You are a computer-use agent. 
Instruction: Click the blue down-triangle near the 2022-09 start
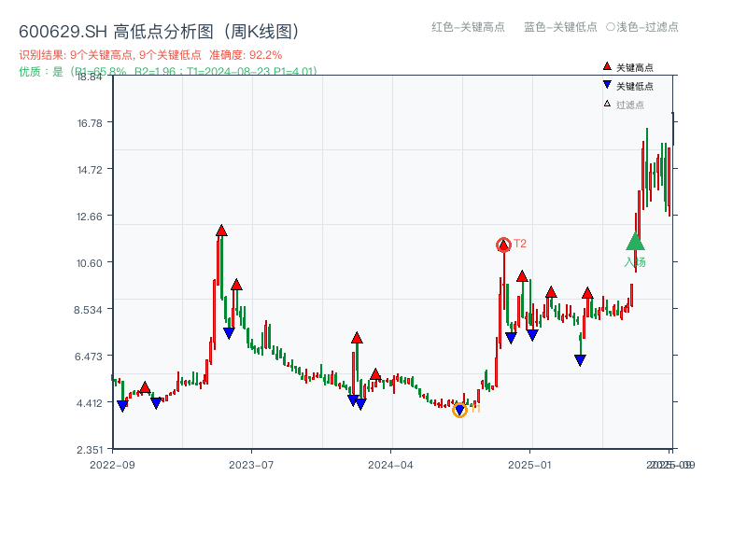[x=122, y=406]
